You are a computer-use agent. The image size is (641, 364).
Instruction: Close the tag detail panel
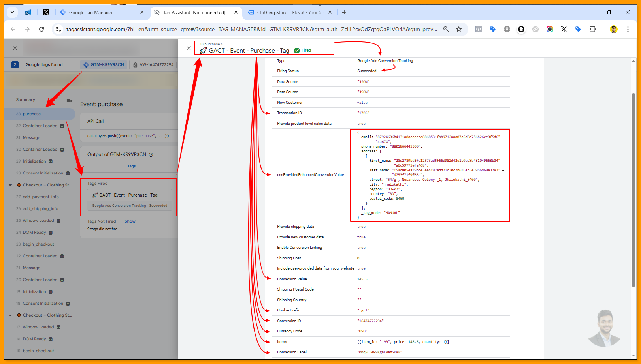point(189,48)
